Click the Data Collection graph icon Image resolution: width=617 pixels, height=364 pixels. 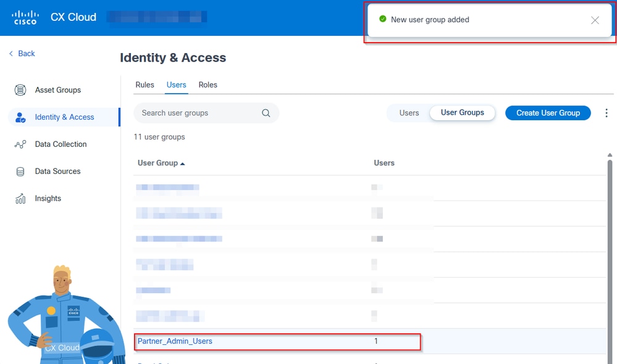click(x=20, y=144)
